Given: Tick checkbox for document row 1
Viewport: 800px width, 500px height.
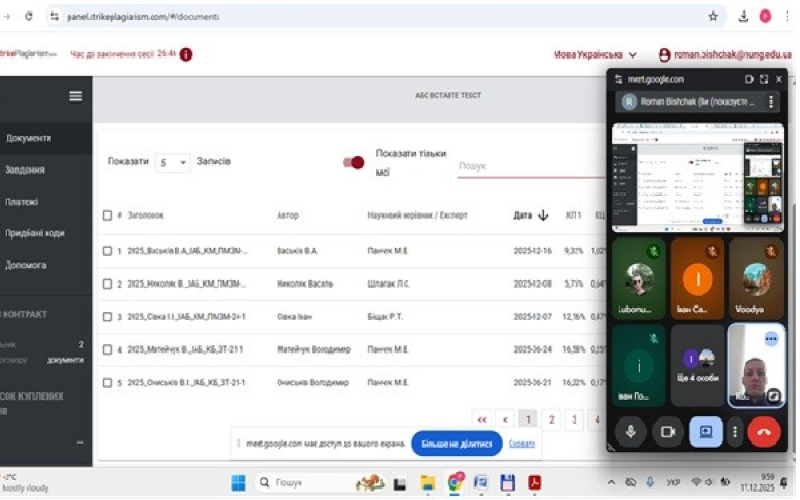Looking at the screenshot, I should click(x=107, y=251).
